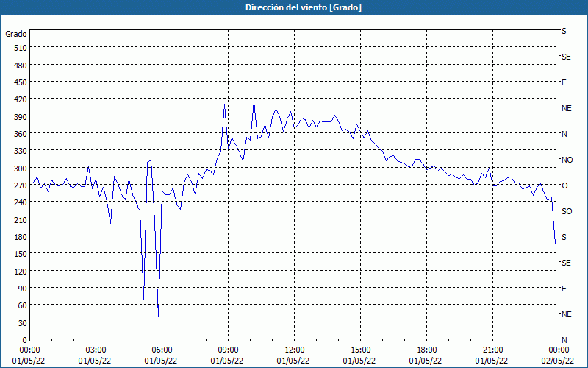Select the 'S' compass label level with 180

(x=564, y=237)
